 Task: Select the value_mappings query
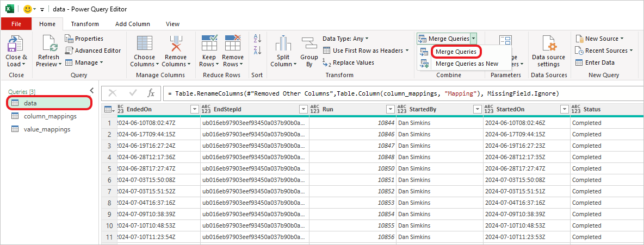pyautogui.click(x=47, y=129)
